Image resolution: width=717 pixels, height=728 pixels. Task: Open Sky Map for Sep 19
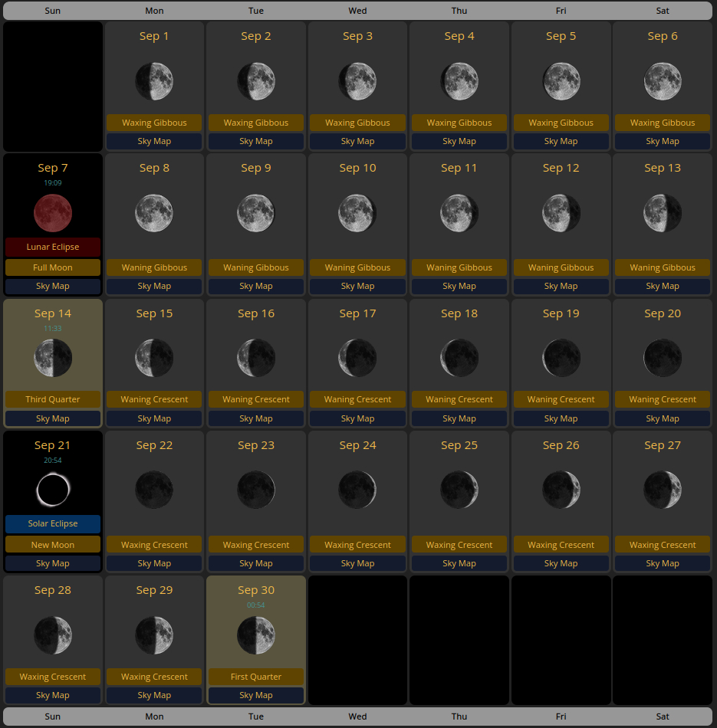(x=561, y=418)
